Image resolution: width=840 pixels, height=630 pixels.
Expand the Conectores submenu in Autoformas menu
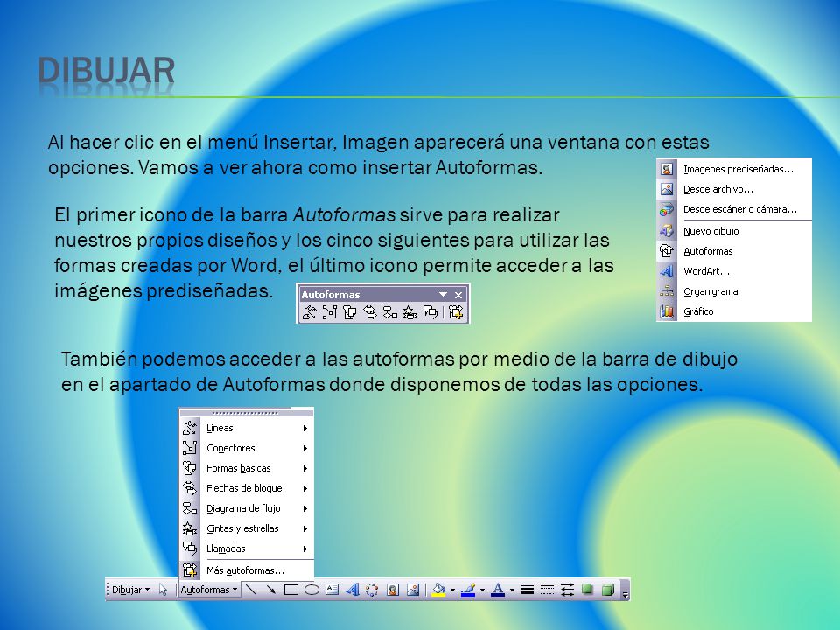point(247,448)
